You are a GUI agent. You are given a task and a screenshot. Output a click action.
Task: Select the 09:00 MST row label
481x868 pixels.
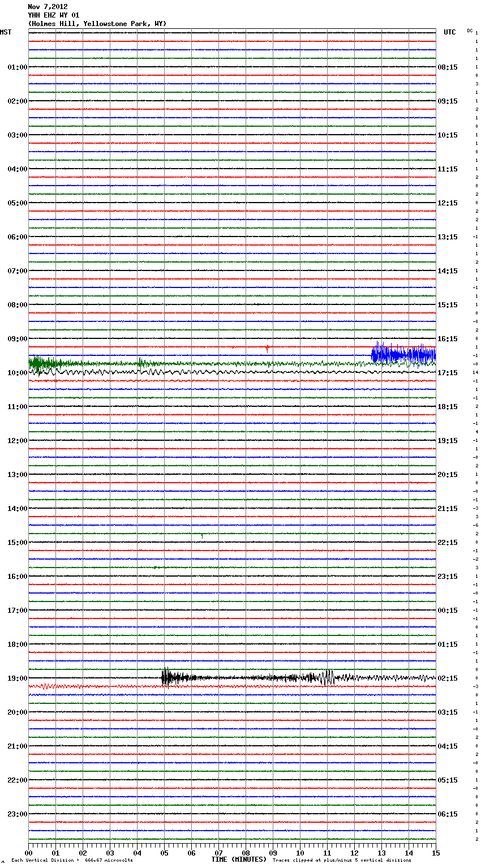[18, 339]
